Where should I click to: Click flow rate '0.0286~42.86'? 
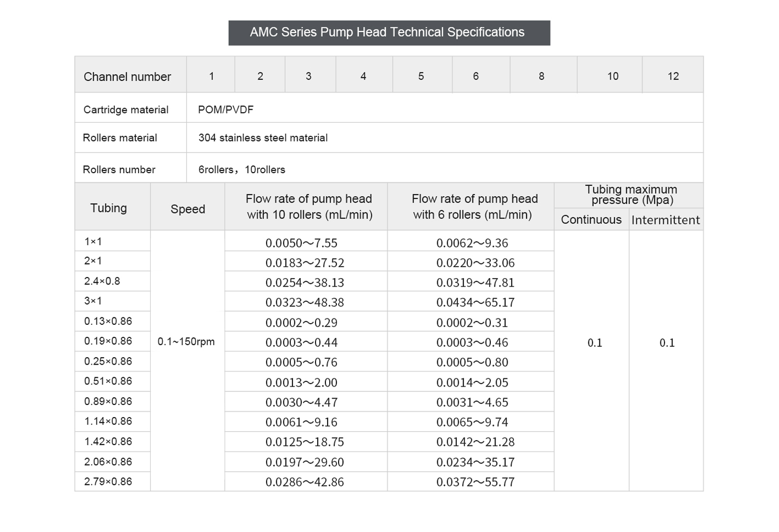(305, 482)
